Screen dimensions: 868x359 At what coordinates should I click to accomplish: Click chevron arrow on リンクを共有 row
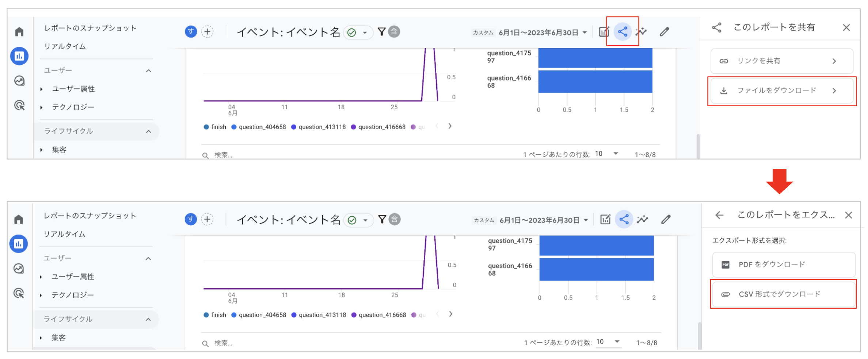834,61
